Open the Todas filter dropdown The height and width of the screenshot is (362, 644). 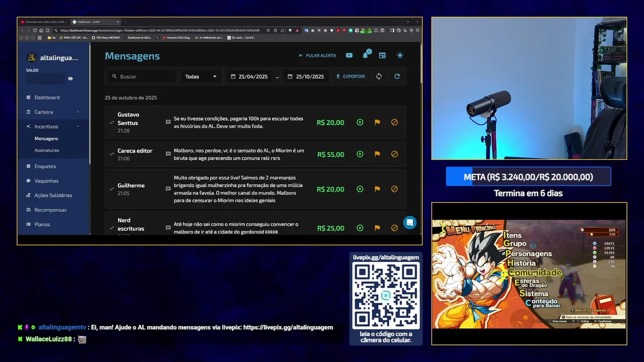tap(201, 76)
